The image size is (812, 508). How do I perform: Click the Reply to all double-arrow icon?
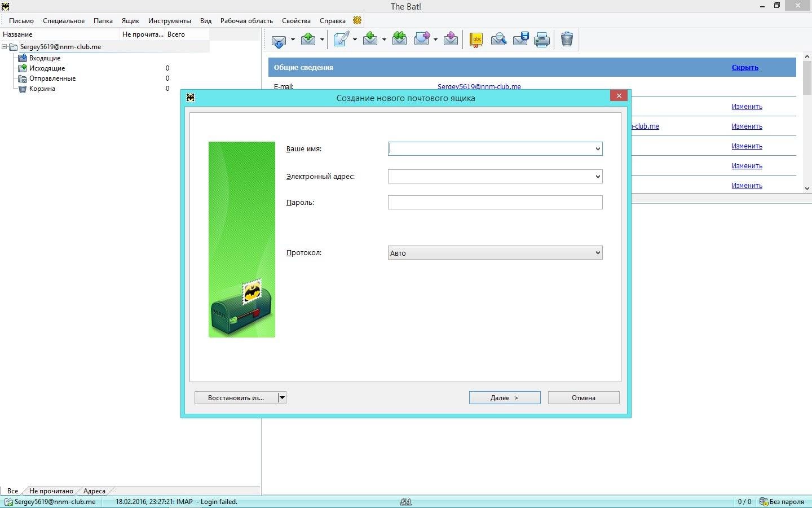pyautogui.click(x=400, y=39)
